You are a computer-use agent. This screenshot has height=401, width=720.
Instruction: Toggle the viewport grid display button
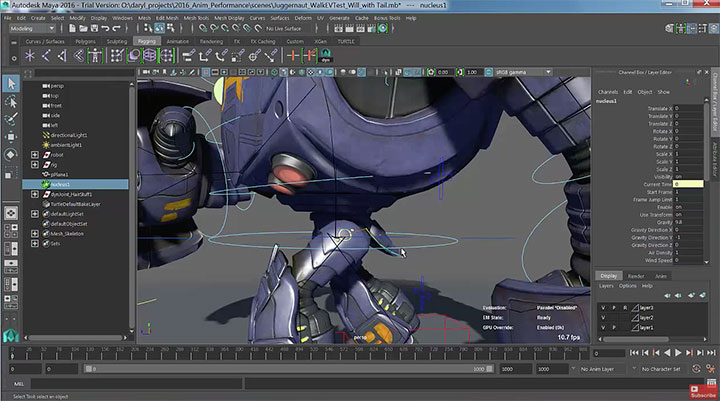pos(206,72)
